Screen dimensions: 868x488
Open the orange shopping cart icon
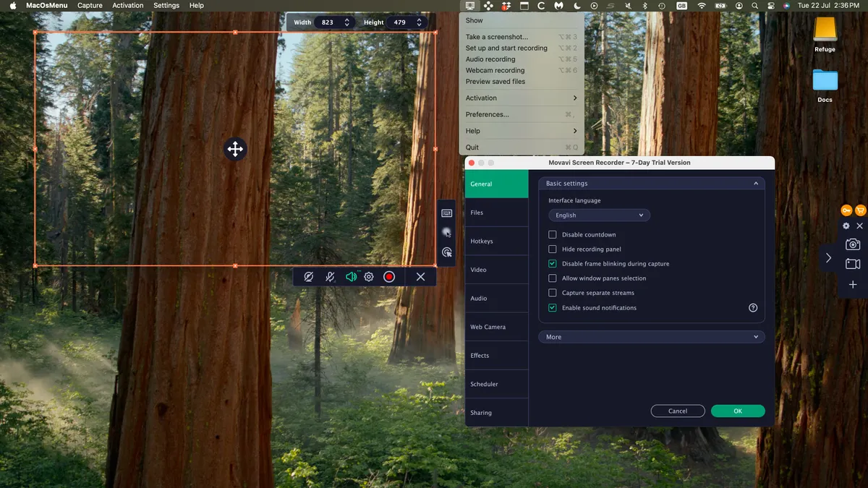(860, 210)
